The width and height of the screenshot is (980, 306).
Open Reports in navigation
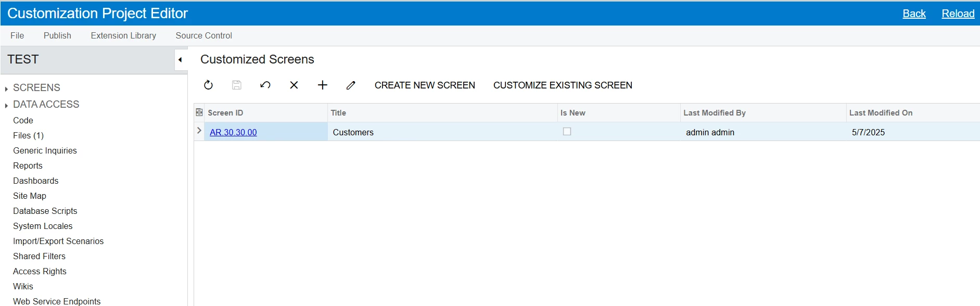[x=28, y=165]
